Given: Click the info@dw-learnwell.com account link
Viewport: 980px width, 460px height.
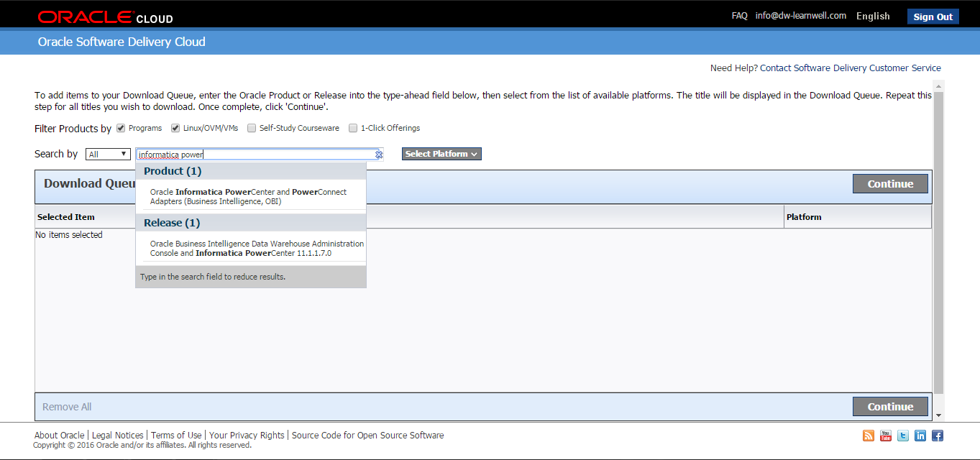Looking at the screenshot, I should pos(801,16).
